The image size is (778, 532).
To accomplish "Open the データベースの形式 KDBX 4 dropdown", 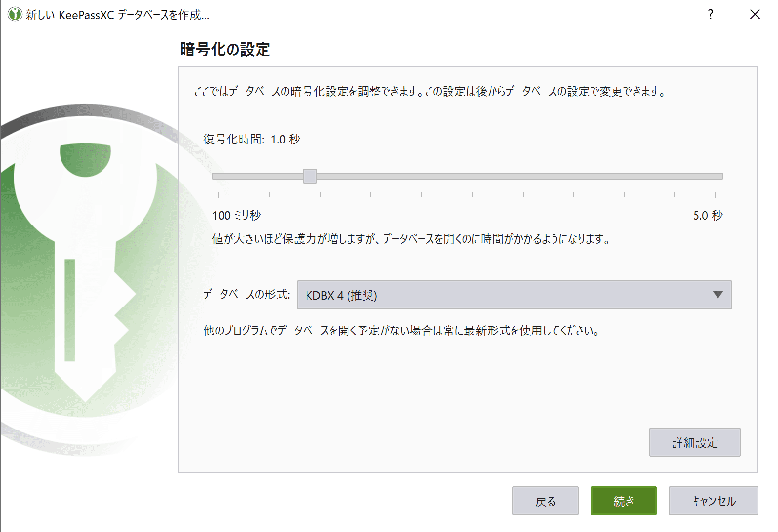I will click(x=514, y=295).
